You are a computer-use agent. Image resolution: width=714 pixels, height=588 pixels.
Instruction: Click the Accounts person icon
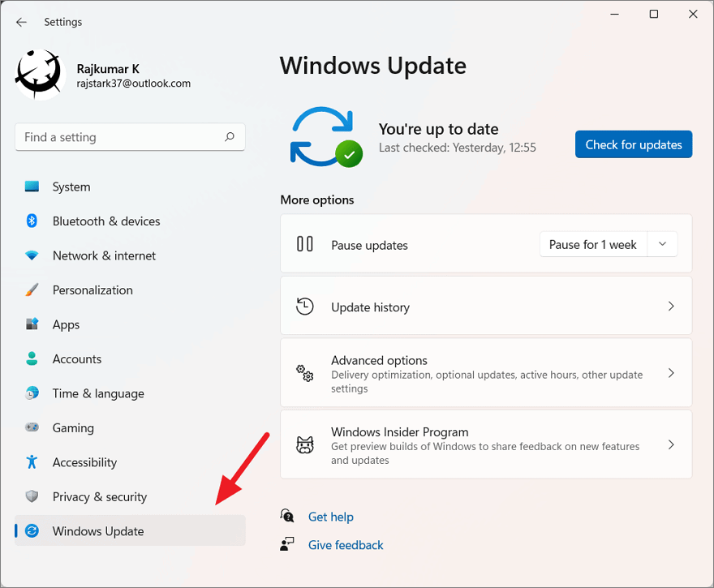[32, 358]
